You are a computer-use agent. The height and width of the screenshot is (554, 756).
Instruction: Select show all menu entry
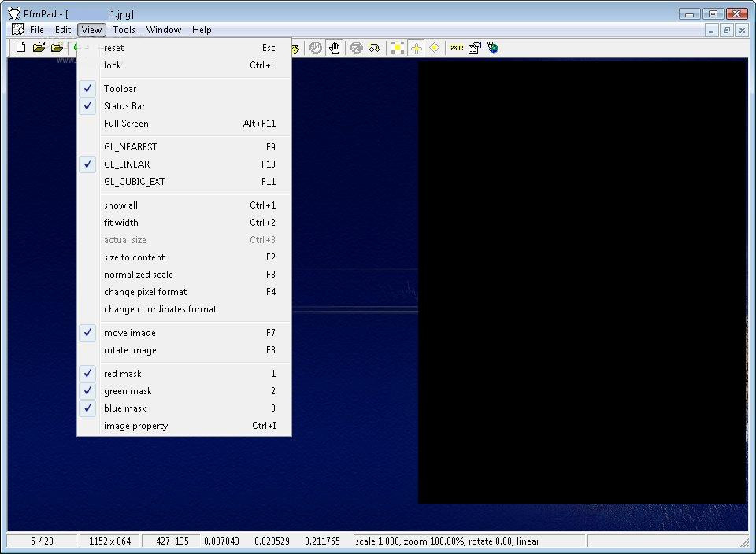pyautogui.click(x=184, y=205)
